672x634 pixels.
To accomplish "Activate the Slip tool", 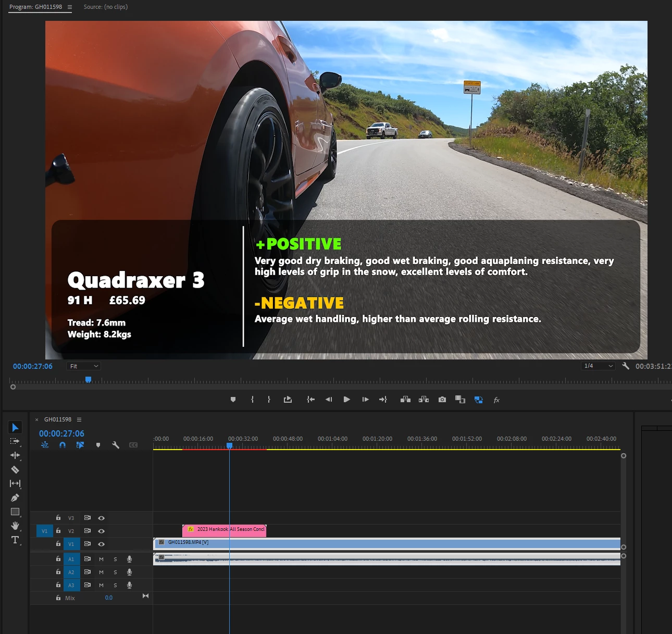I will (15, 483).
